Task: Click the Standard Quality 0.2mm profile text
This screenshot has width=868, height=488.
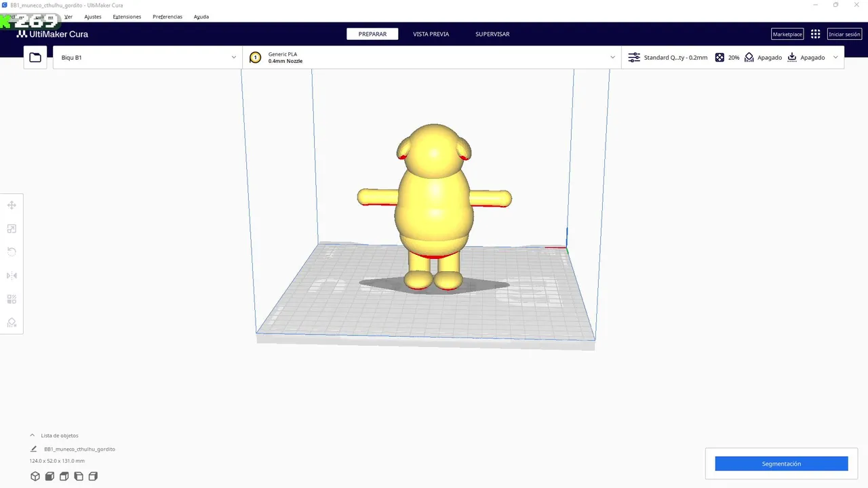Action: click(675, 58)
